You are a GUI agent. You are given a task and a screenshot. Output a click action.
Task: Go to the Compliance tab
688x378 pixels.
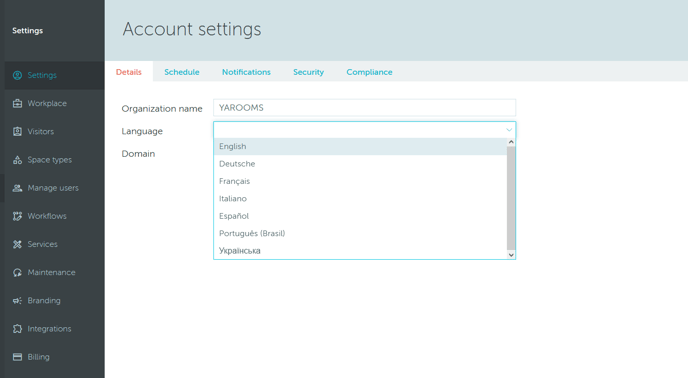pyautogui.click(x=369, y=72)
